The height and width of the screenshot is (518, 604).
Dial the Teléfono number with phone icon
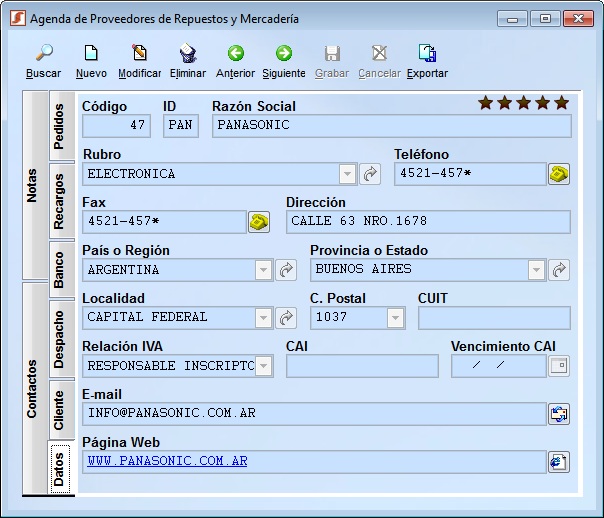tap(559, 174)
